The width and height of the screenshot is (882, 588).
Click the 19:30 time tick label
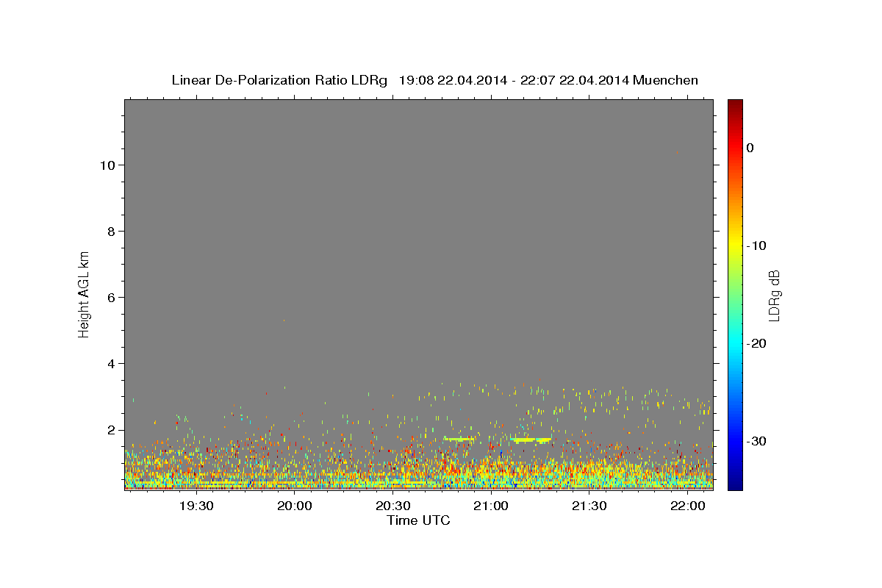coord(196,506)
